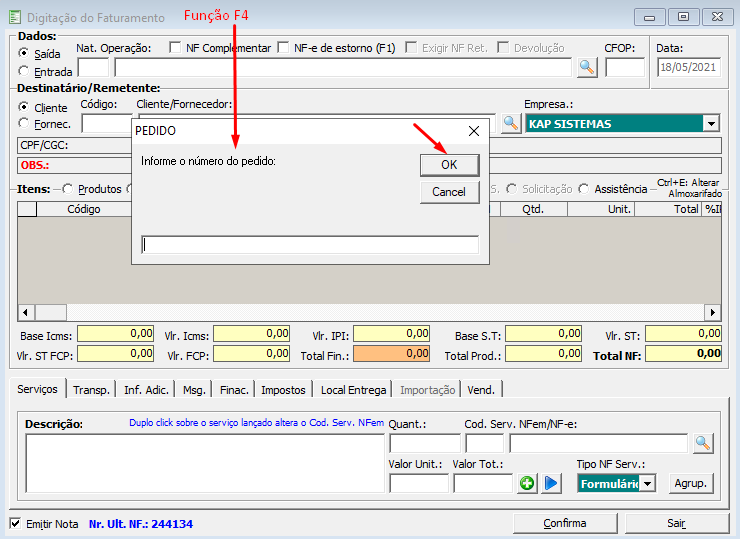Click OK in the PEDIDO dialog
740x539 pixels.
pyautogui.click(x=449, y=165)
